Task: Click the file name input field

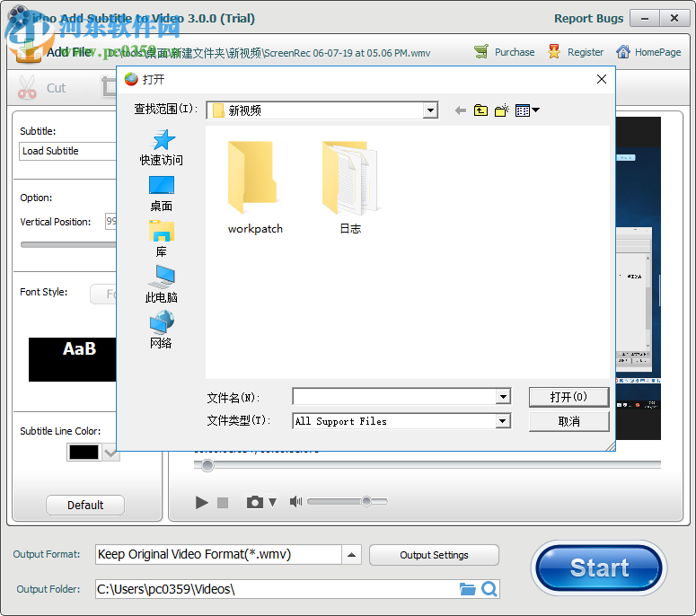Action: point(394,396)
